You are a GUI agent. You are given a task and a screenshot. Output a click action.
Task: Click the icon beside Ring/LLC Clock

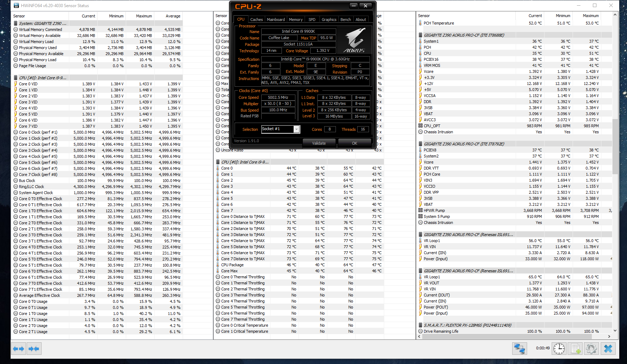[16, 187]
